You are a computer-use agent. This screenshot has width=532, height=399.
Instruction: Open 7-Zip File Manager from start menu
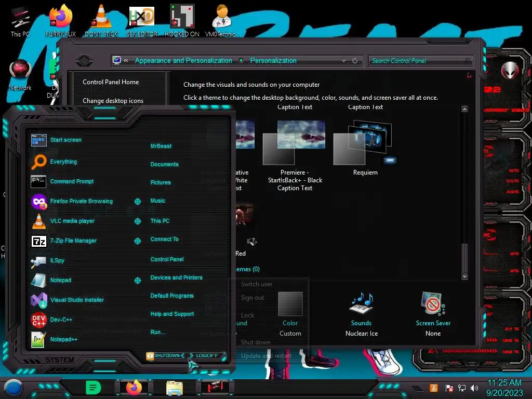[73, 241]
